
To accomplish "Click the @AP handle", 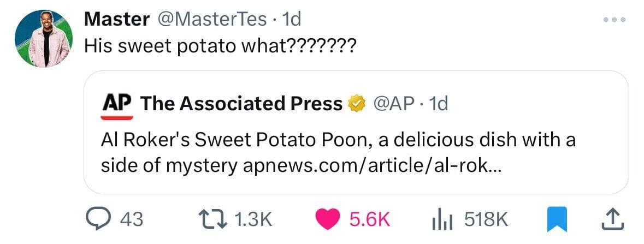I will (x=393, y=103).
